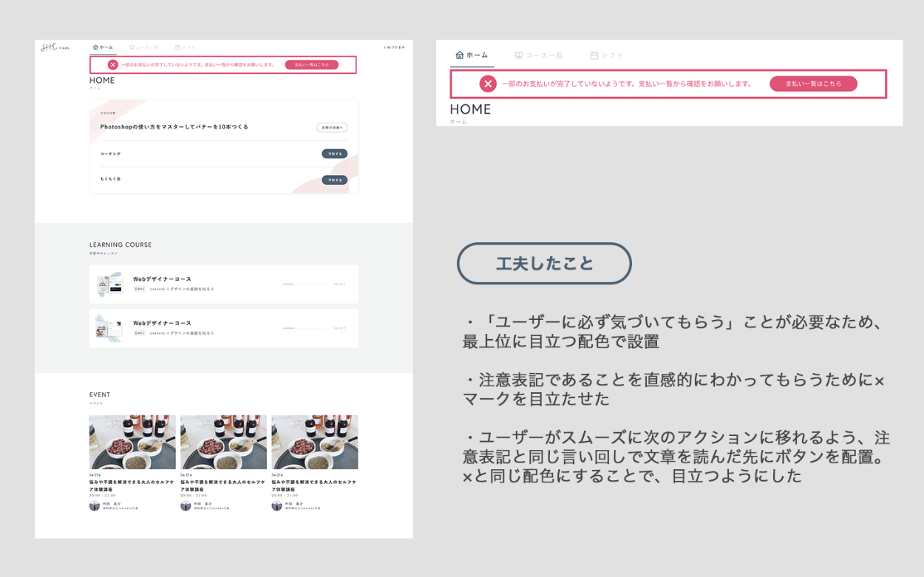
Task: Click the 工夫したこと rounded label
Action: pos(544,264)
